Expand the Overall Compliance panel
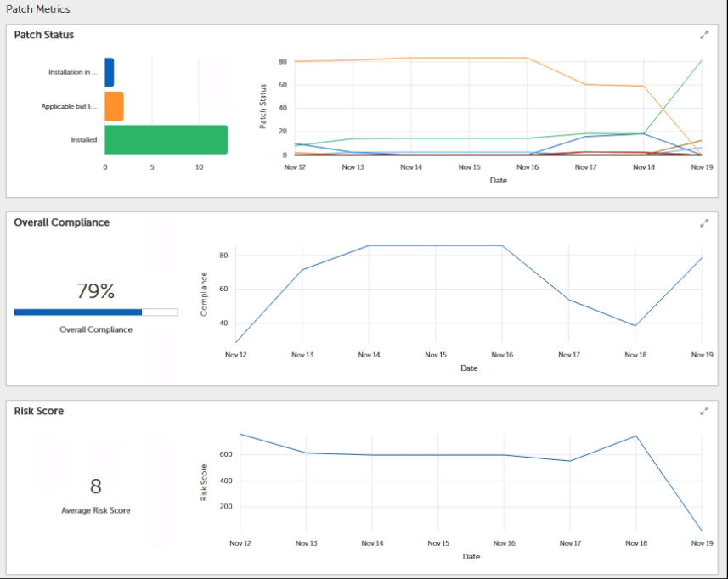The image size is (728, 579). coord(703,223)
